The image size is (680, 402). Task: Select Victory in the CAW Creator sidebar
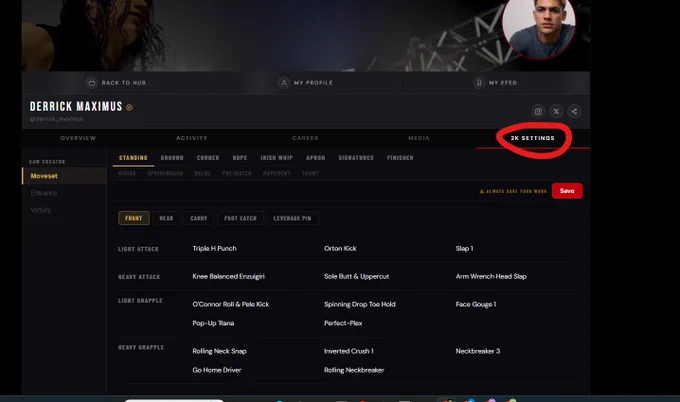tap(41, 210)
